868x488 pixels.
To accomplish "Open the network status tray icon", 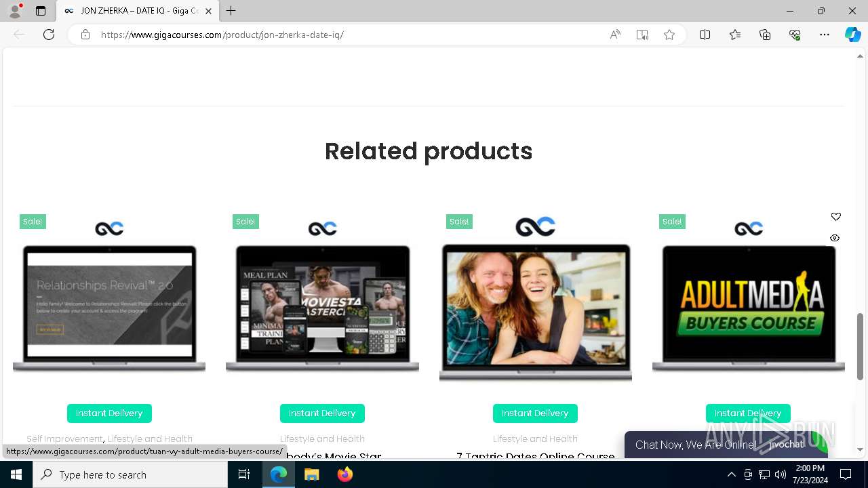I will click(764, 474).
